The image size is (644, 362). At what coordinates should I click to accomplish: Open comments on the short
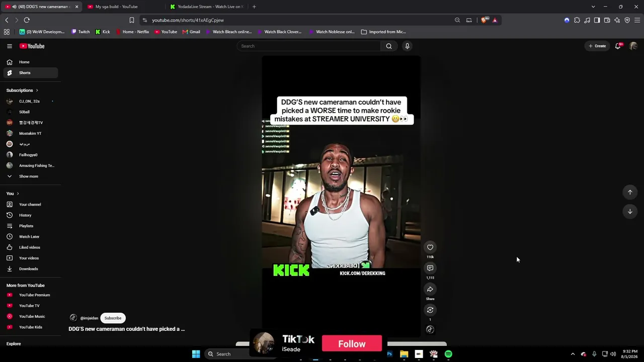point(430,268)
